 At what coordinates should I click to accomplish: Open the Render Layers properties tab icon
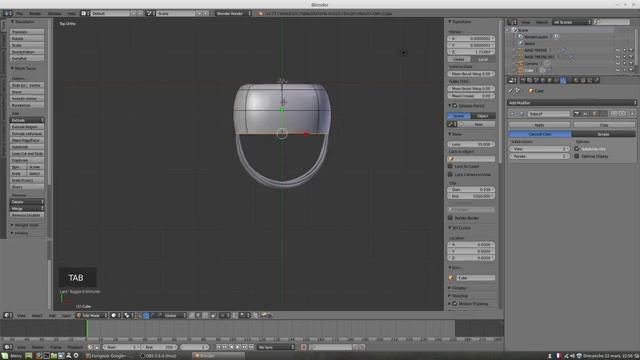529,80
